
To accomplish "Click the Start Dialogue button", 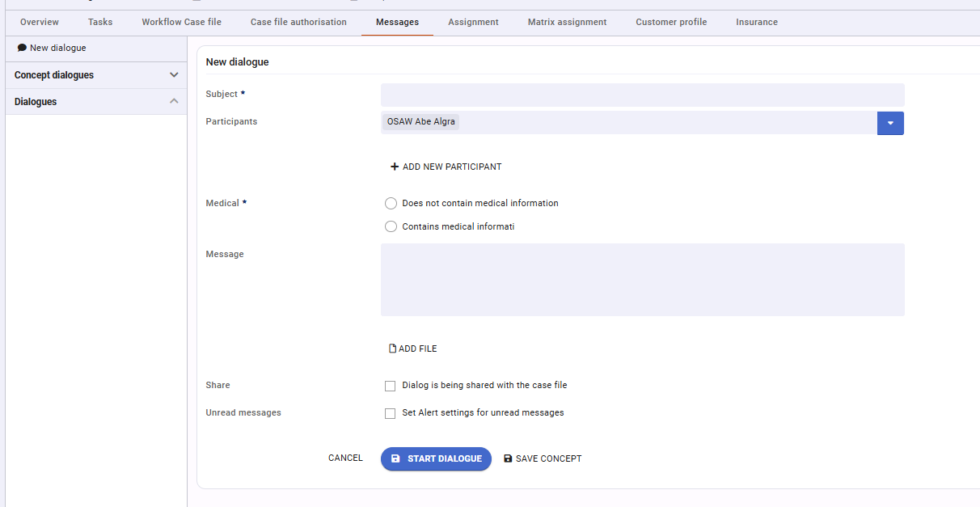I will (x=436, y=458).
